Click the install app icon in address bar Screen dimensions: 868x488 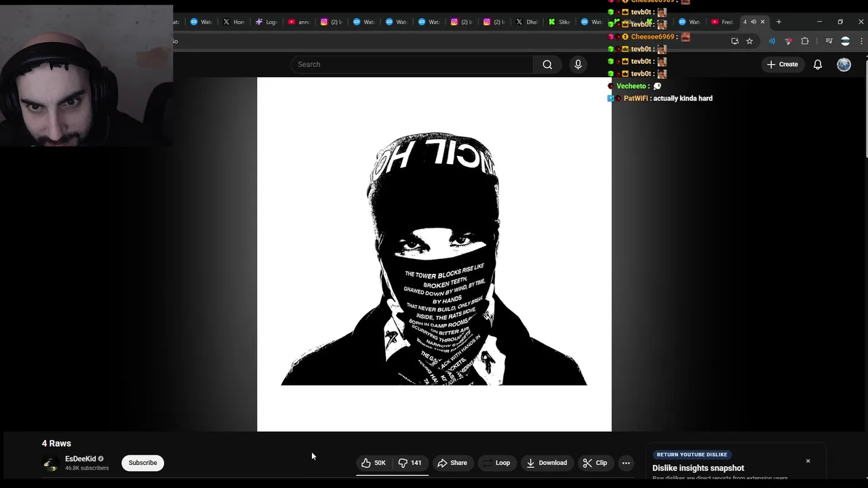coord(735,41)
